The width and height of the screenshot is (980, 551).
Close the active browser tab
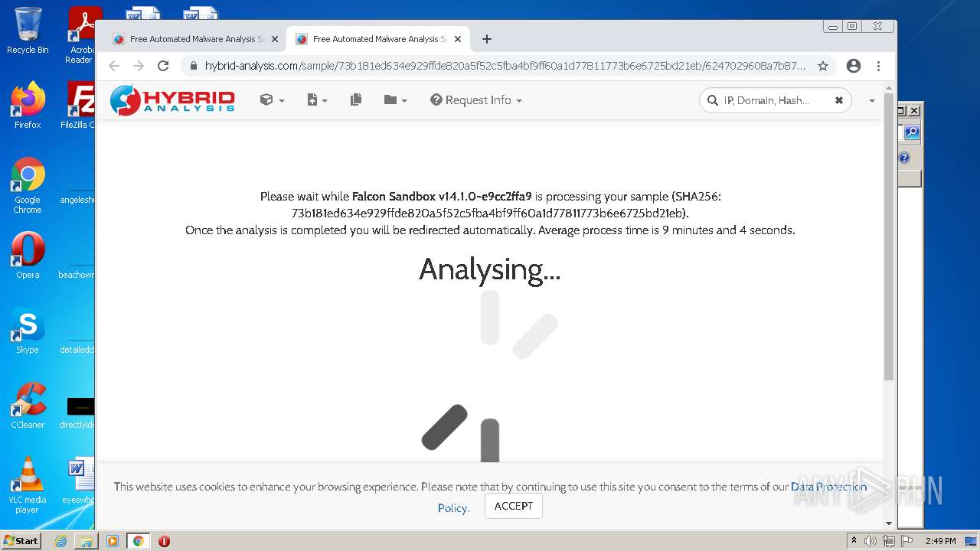(458, 39)
